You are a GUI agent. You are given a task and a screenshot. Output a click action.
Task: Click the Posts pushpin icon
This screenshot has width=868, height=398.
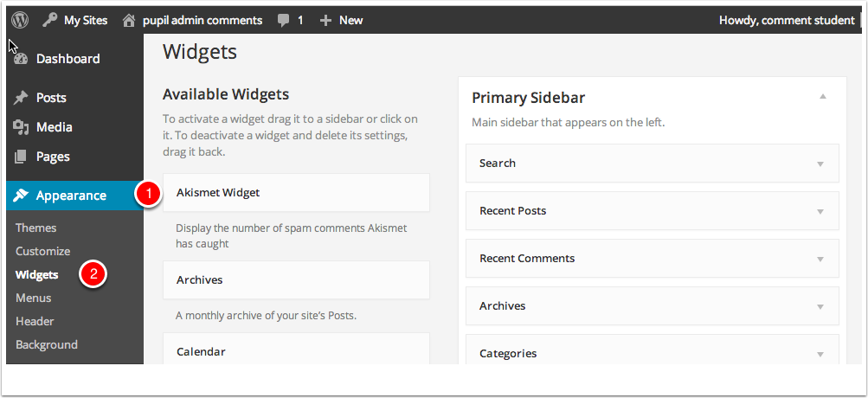[x=22, y=98]
